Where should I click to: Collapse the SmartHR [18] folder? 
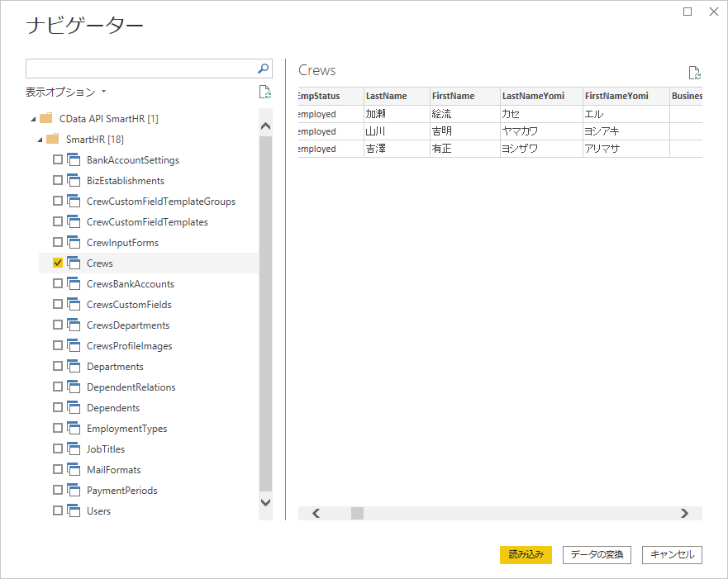[x=40, y=140]
